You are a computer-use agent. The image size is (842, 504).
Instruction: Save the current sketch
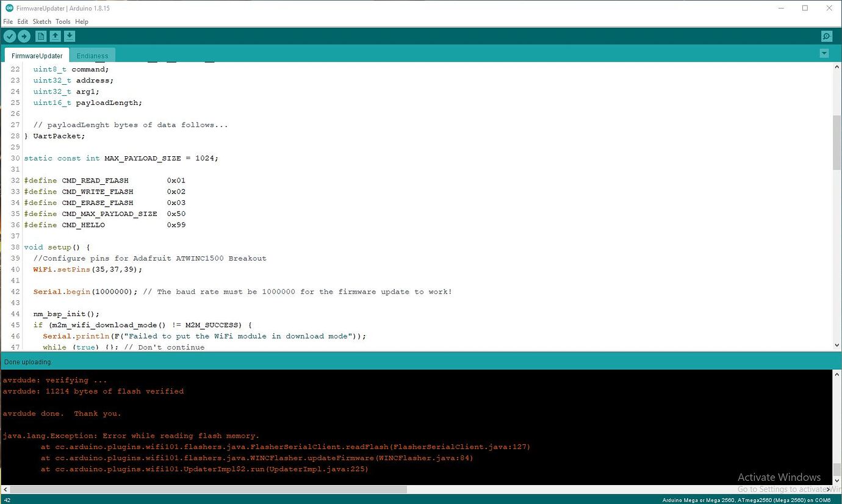click(x=69, y=36)
